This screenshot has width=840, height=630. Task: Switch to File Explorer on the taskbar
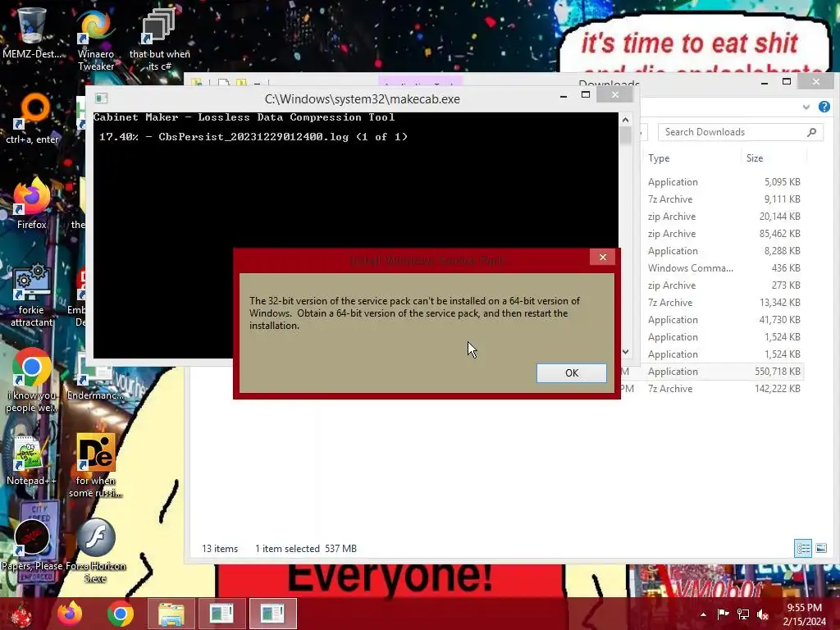(171, 614)
